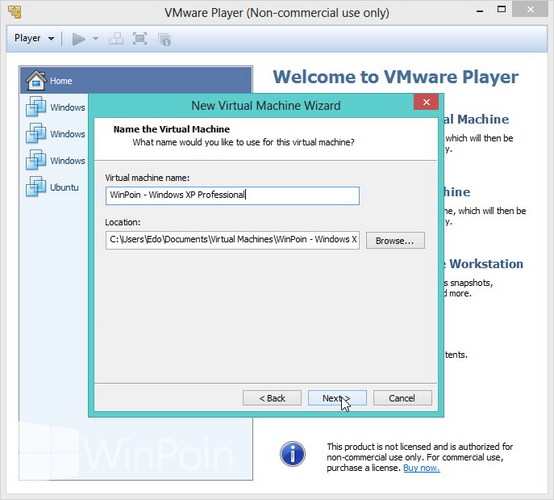
Task: Click Next in the wizard
Action: coord(337,398)
